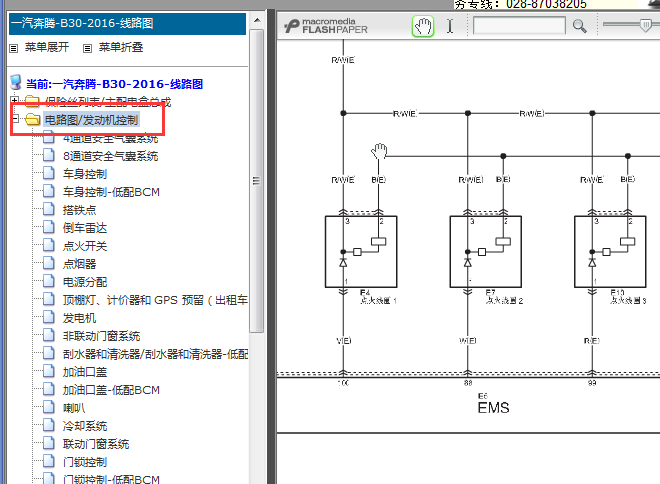This screenshot has height=484, width=660.
Task: Select the text selection I-beam tool
Action: point(450,26)
